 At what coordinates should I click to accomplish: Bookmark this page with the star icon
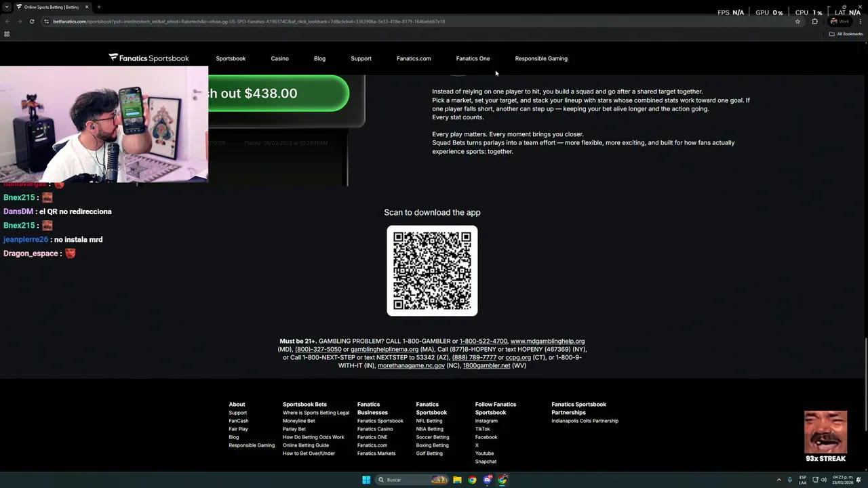797,21
